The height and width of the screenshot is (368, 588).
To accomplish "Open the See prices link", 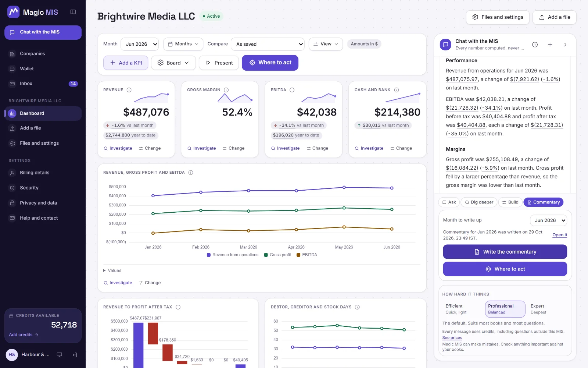I will pyautogui.click(x=452, y=338).
